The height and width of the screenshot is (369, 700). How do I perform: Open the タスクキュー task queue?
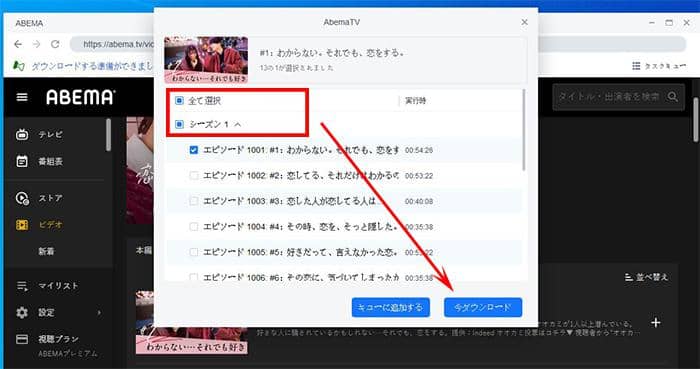pos(659,66)
